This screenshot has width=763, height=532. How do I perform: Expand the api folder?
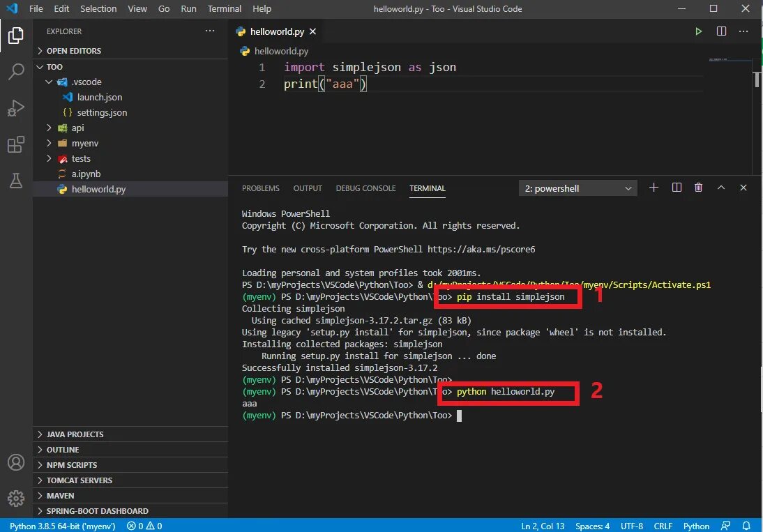[x=130, y=128]
